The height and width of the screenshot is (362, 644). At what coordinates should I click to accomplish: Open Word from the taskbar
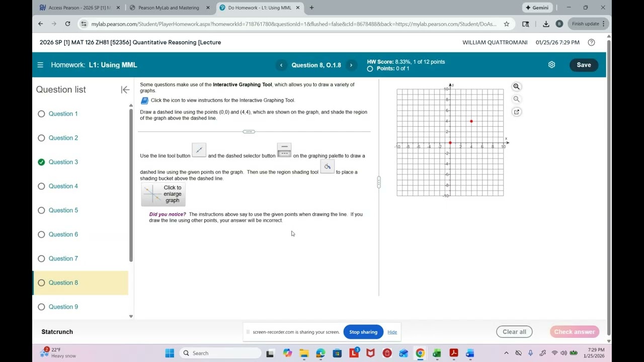(470, 353)
